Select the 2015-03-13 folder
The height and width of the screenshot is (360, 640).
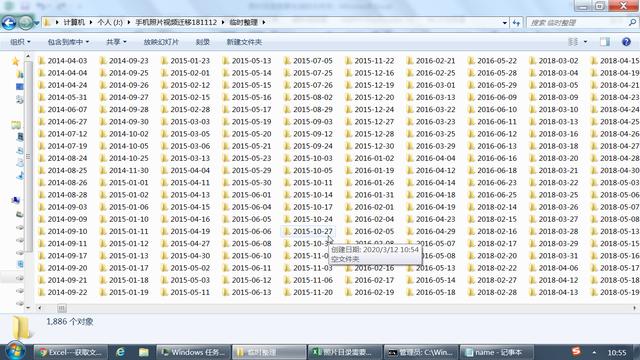(185, 158)
